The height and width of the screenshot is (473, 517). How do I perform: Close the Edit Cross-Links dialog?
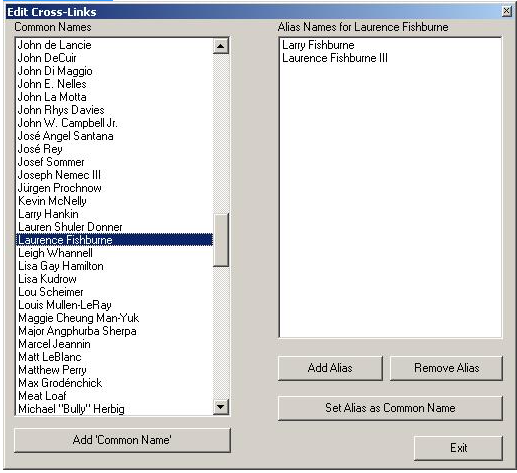507,11
